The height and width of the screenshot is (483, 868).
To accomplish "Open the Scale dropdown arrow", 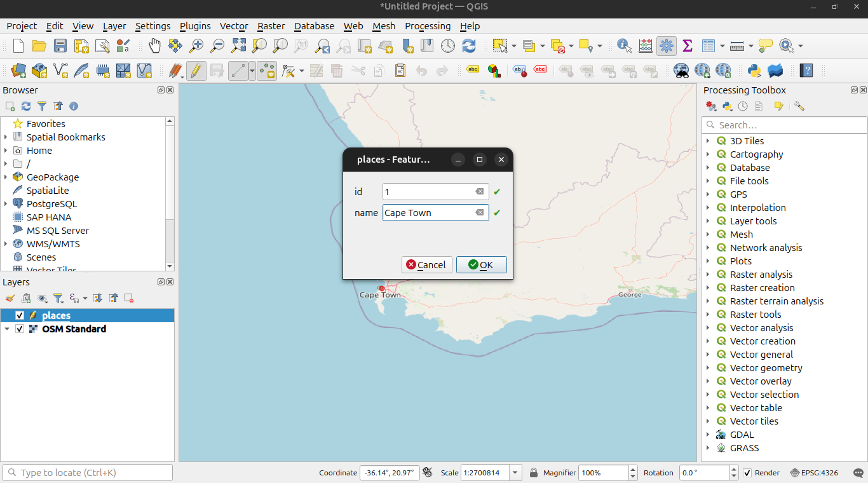I will pyautogui.click(x=515, y=473).
